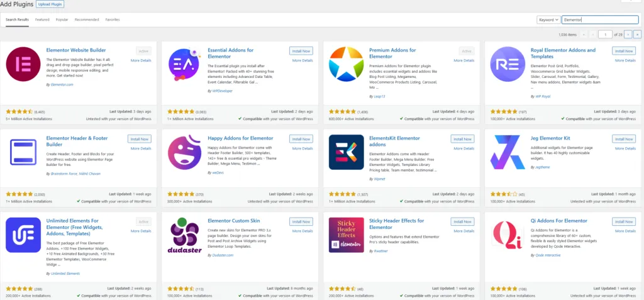The width and height of the screenshot is (644, 300).
Task: Open the Premium Addons star icon
Action: tap(347, 64)
